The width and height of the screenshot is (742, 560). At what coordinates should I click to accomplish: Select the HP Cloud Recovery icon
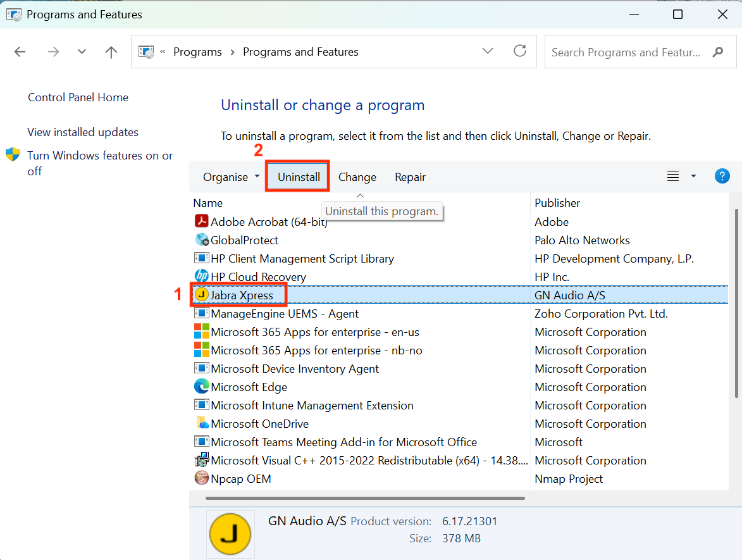pos(201,277)
